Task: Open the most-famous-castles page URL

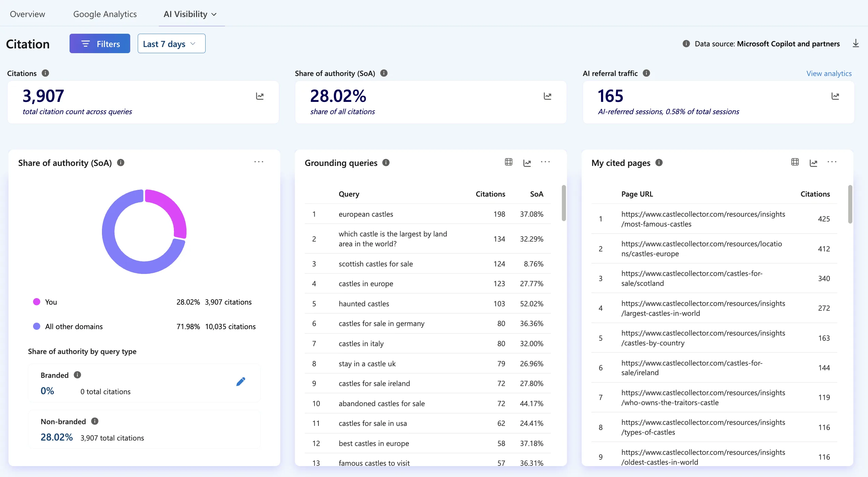Action: click(x=703, y=219)
